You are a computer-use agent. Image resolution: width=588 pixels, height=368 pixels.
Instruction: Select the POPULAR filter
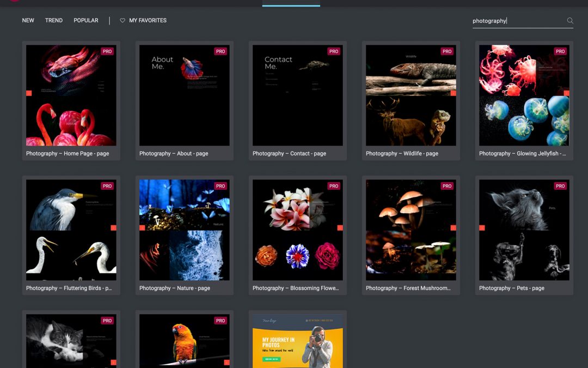coord(86,21)
